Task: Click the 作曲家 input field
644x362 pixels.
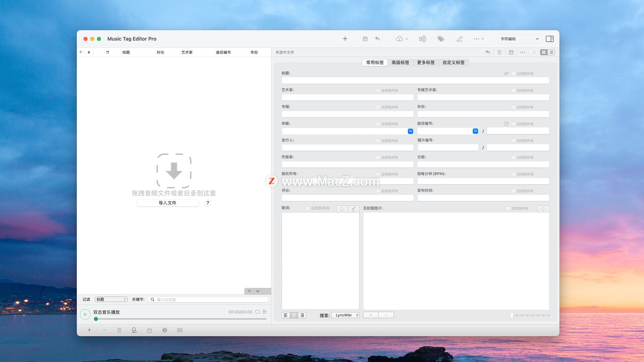Action: click(347, 164)
